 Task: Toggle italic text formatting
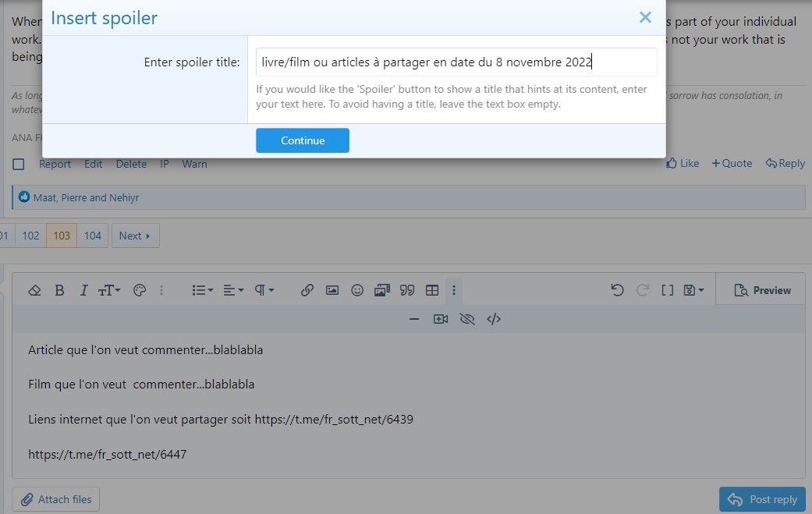click(83, 290)
